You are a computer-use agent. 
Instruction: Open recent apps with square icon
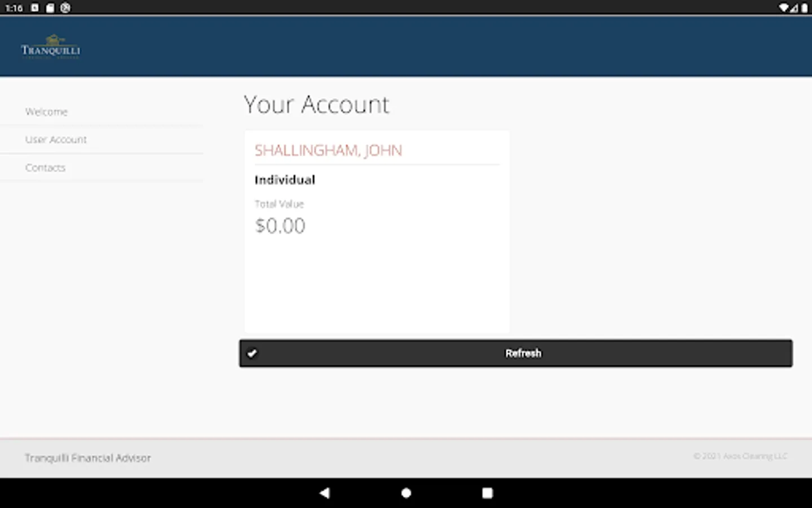(487, 493)
